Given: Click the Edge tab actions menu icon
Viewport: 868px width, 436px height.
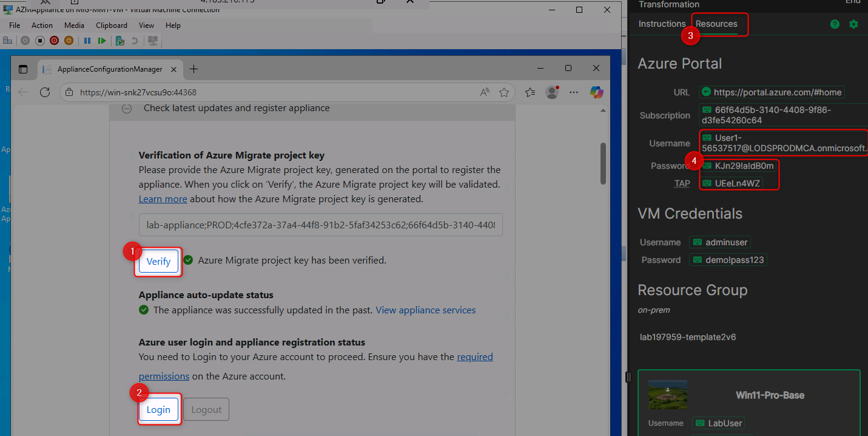Looking at the screenshot, I should pos(23,69).
